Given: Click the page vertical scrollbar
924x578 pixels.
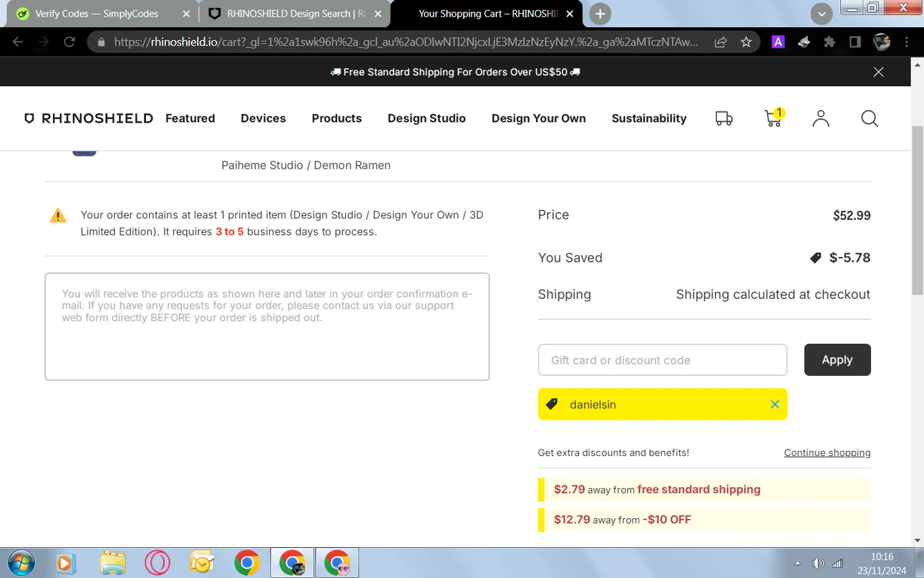Looking at the screenshot, I should [x=917, y=210].
